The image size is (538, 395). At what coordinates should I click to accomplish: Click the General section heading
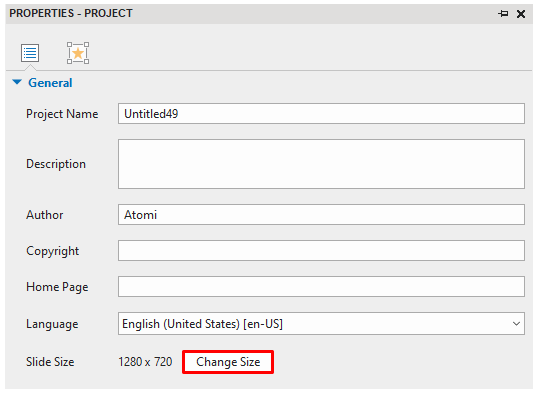pos(50,83)
